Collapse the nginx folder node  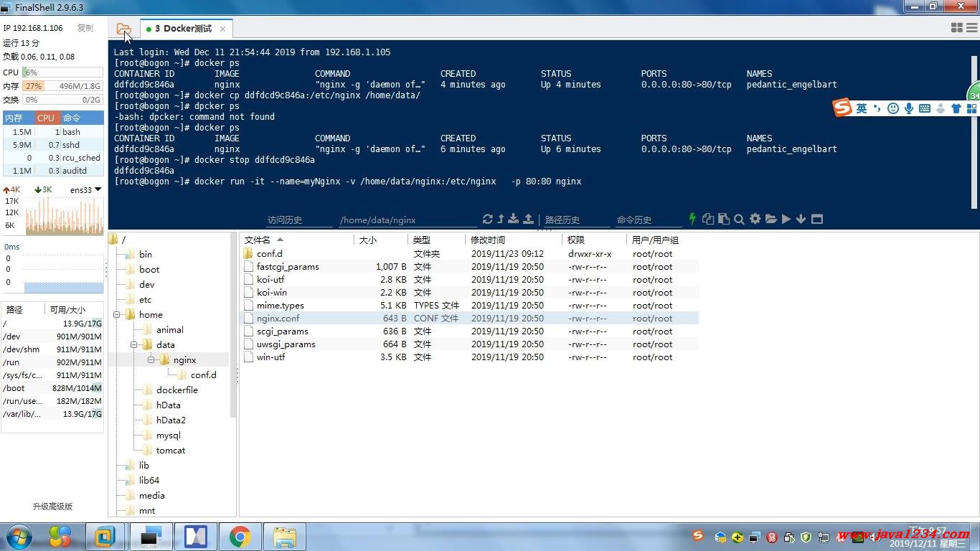tap(151, 359)
